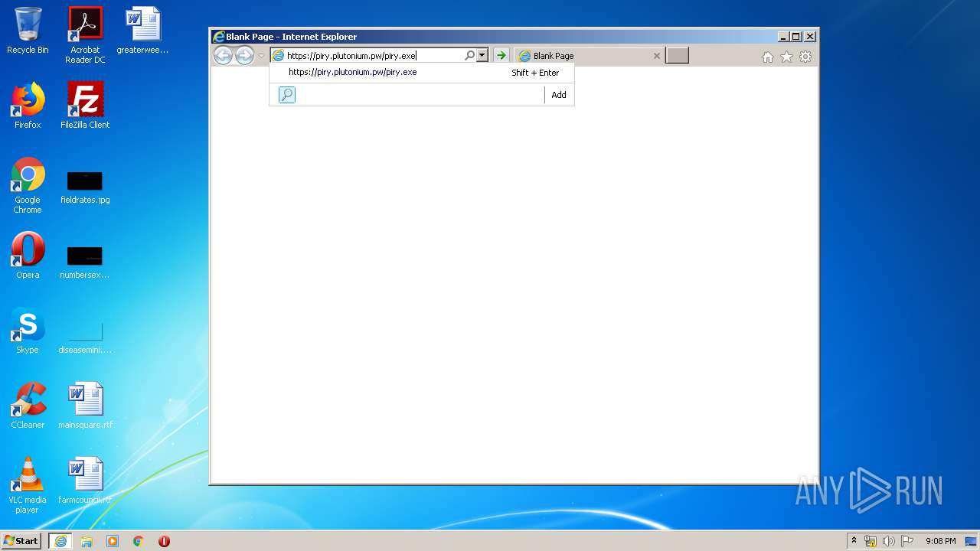Screen dimensions: 980x551
Task: Open a new tab button
Action: tap(677, 55)
